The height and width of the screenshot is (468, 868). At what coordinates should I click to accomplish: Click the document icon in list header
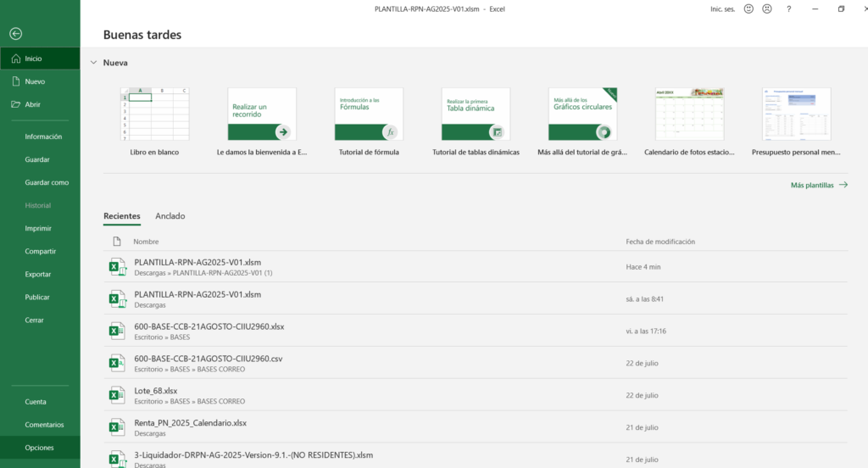[x=117, y=242]
